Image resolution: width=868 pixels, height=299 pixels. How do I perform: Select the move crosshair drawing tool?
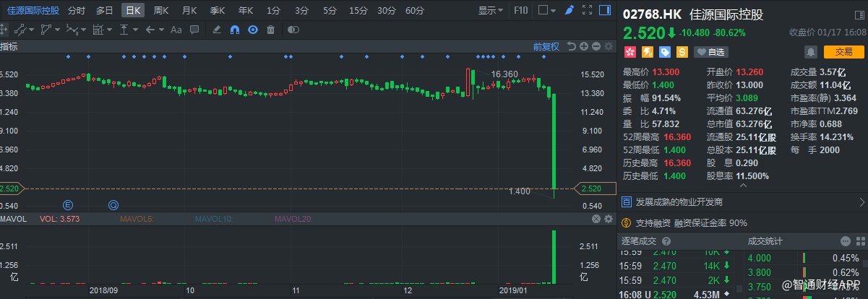click(3, 30)
